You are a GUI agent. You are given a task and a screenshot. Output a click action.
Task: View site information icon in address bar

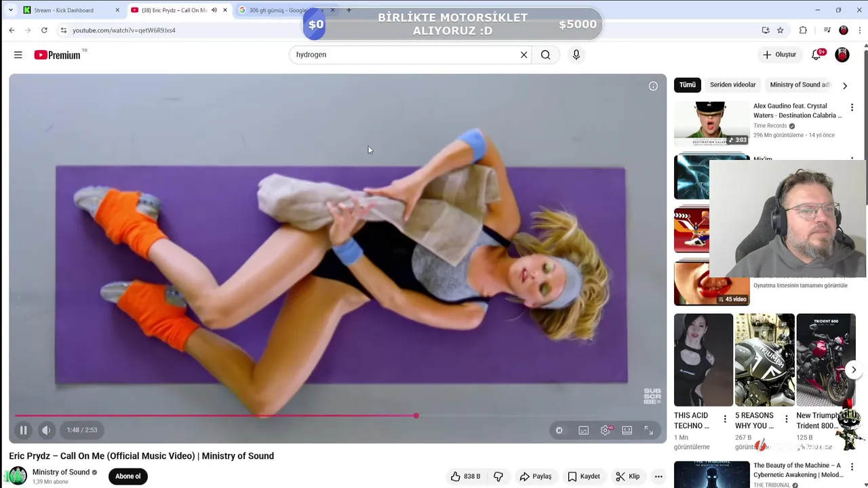pyautogui.click(x=63, y=30)
